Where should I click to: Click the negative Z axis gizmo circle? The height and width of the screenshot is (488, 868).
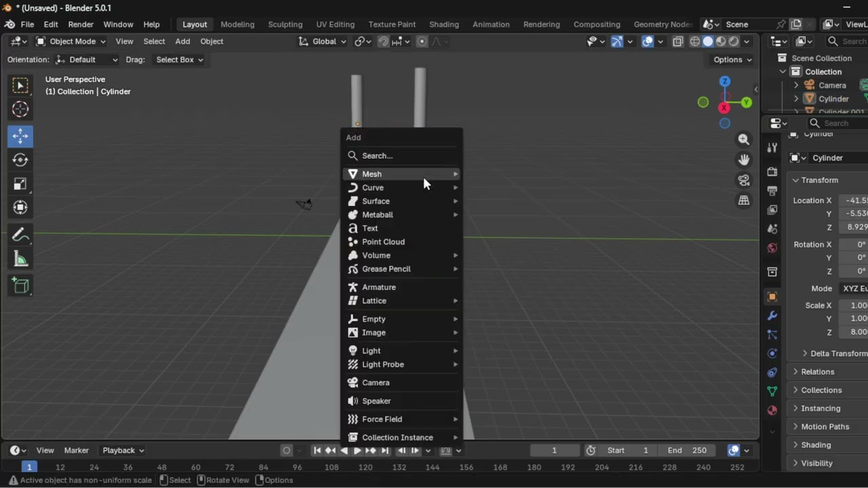point(725,123)
